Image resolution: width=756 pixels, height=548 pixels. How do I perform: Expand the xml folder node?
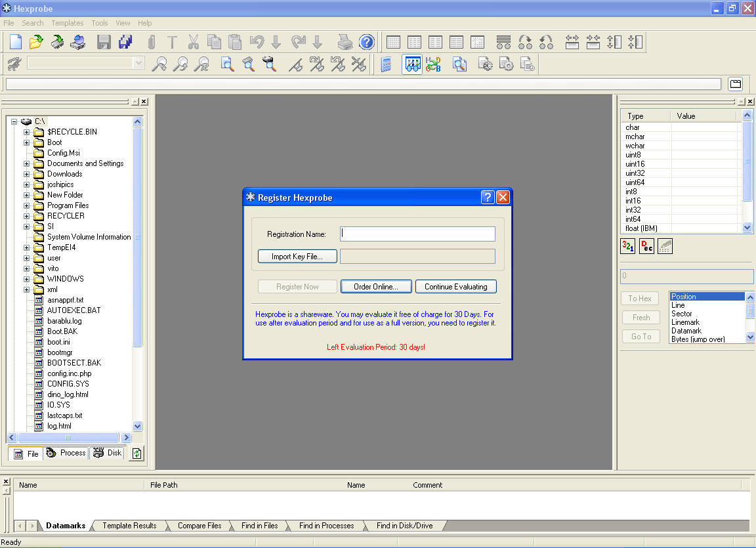[26, 289]
